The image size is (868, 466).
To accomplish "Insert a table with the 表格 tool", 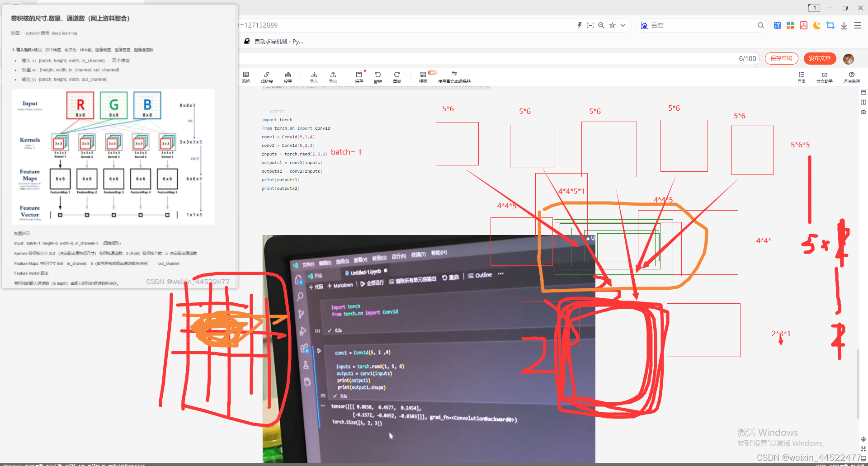I will 246,77.
